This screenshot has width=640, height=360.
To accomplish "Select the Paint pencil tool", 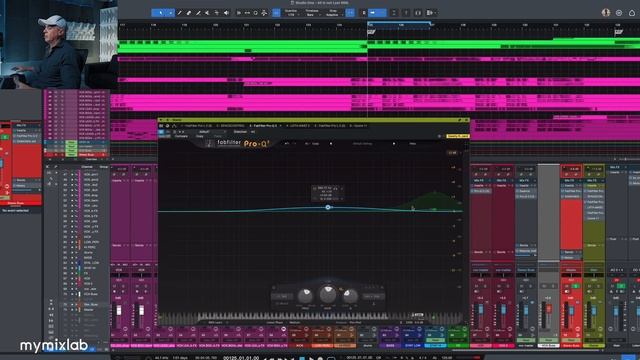I will (x=180, y=13).
